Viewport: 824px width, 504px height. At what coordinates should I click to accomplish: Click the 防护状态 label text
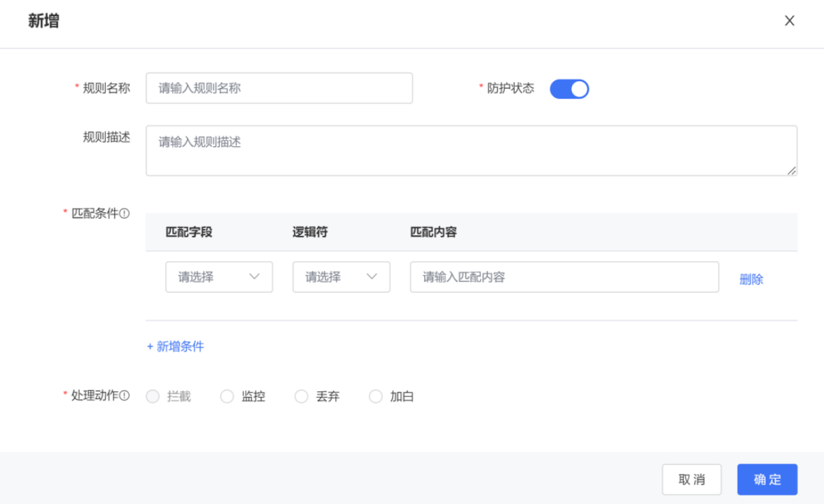510,88
